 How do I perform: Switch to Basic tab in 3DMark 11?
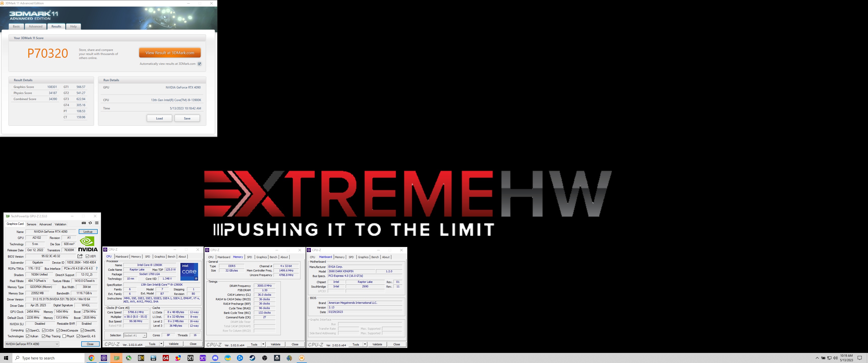(x=16, y=26)
